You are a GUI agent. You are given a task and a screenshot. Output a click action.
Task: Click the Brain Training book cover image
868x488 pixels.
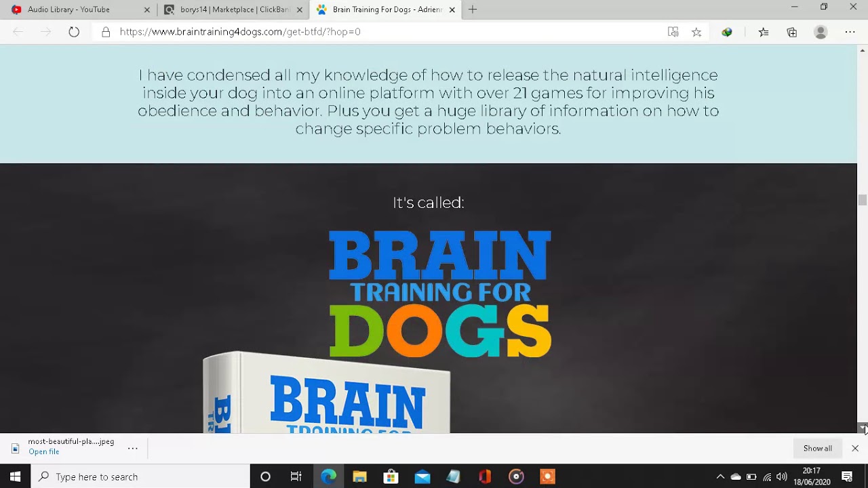pos(326,392)
